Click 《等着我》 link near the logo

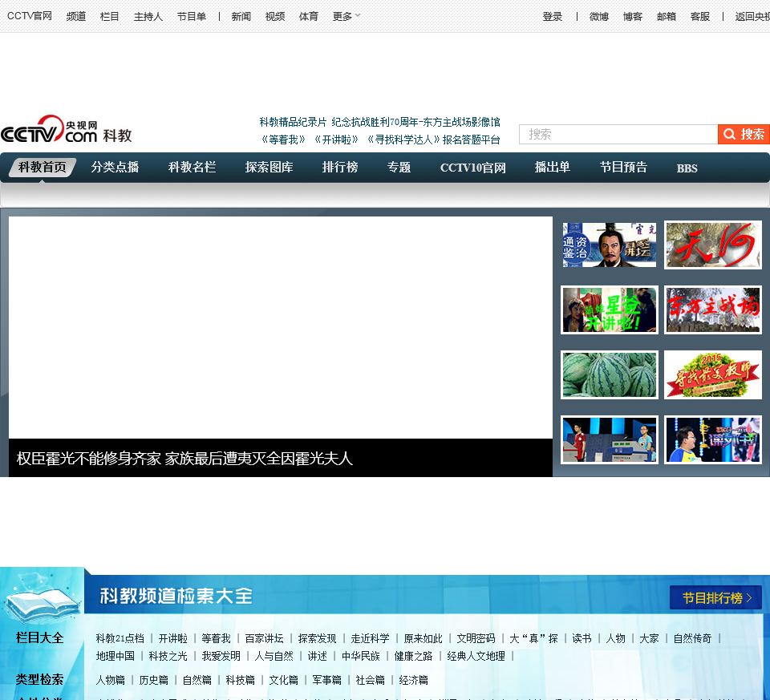[283, 140]
